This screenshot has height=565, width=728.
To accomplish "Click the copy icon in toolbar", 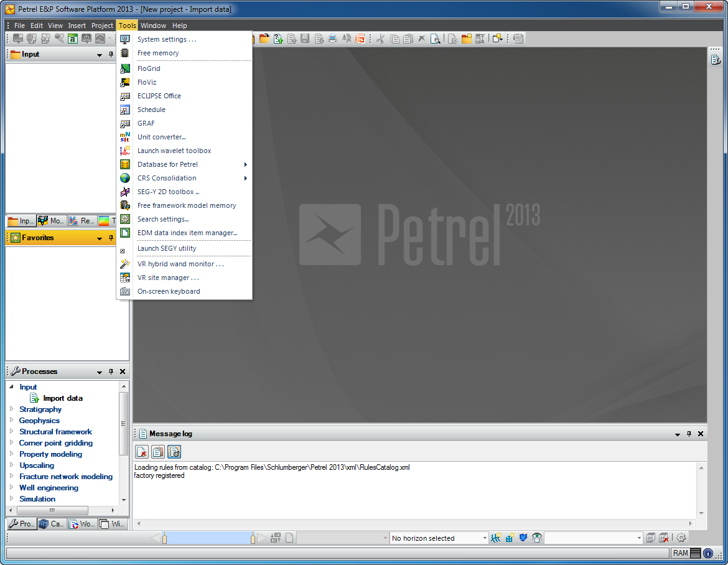I will point(394,39).
